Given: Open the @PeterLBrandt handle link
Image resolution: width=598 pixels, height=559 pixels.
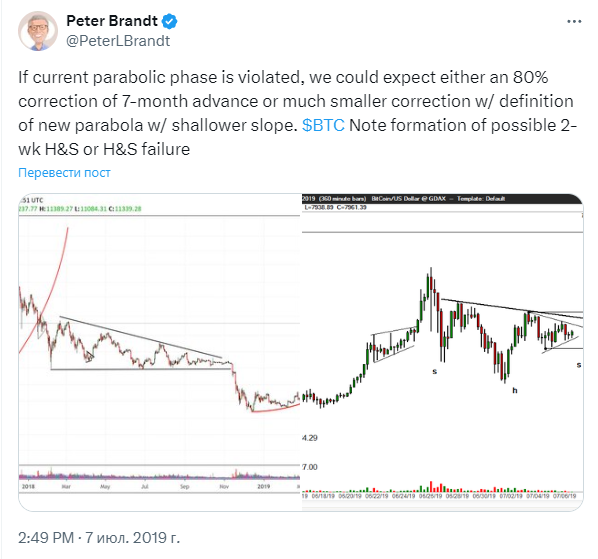Looking at the screenshot, I should tap(118, 41).
